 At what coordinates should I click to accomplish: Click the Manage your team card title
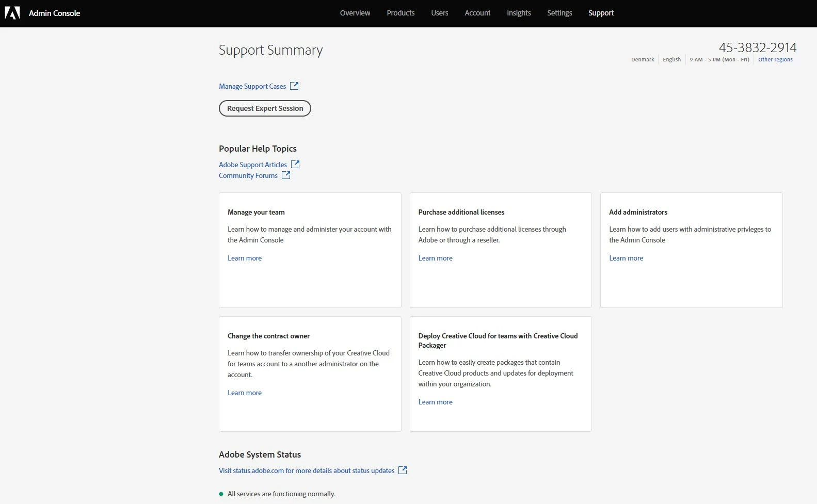pyautogui.click(x=256, y=212)
